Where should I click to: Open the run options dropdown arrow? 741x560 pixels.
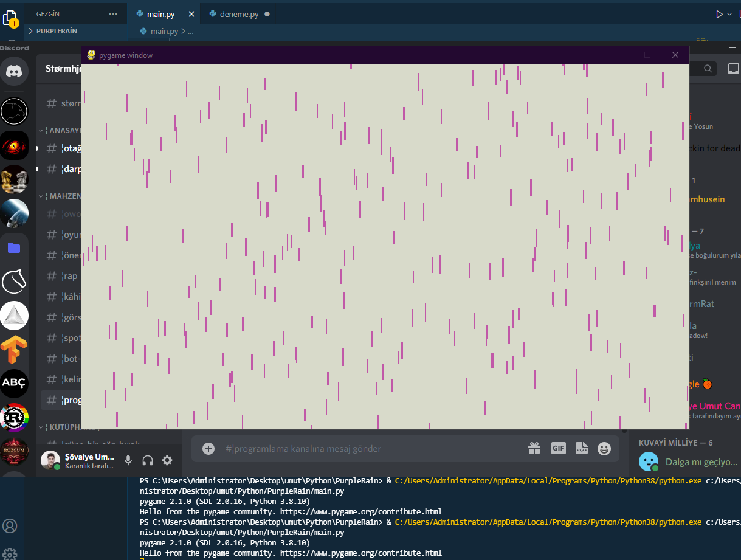tap(730, 13)
